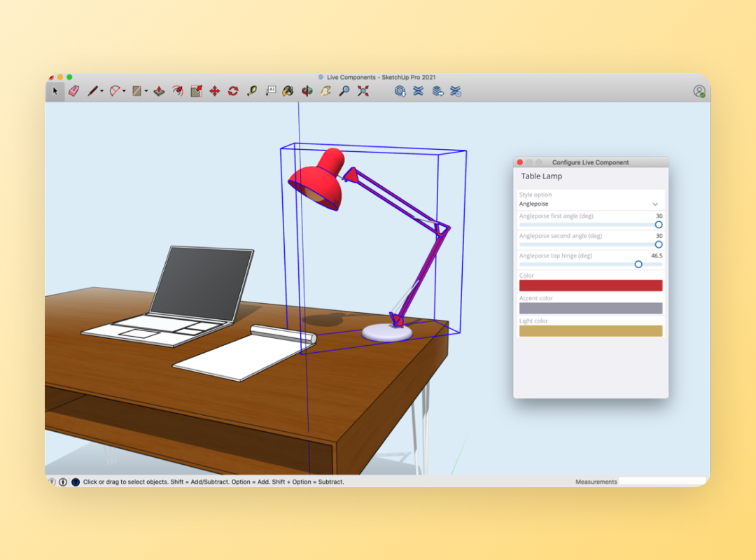
Task: Click inside the Measurements input field
Action: pyautogui.click(x=661, y=482)
